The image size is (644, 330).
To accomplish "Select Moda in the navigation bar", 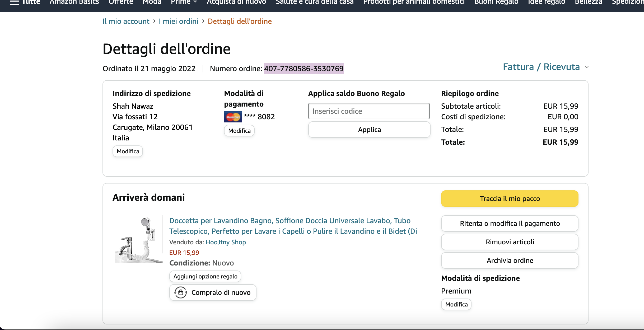I will (x=152, y=2).
